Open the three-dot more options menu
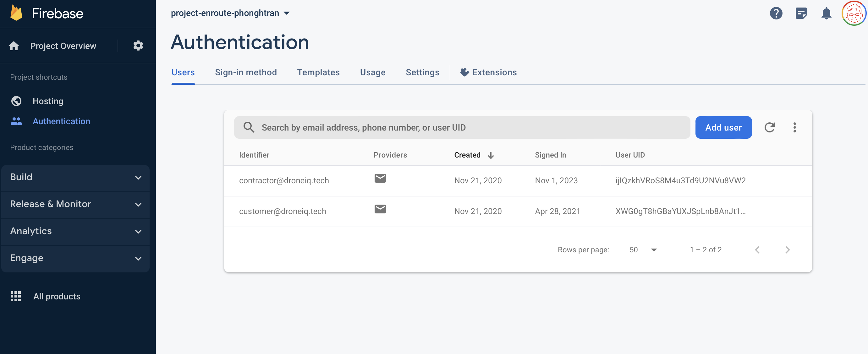The image size is (868, 354). click(794, 127)
